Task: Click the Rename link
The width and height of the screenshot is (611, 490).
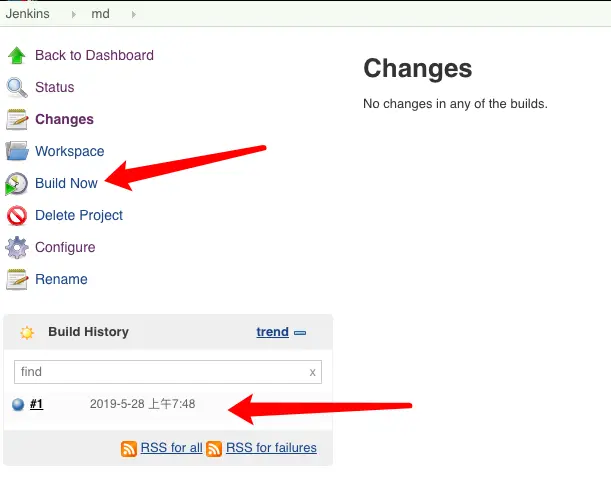Action: tap(61, 279)
